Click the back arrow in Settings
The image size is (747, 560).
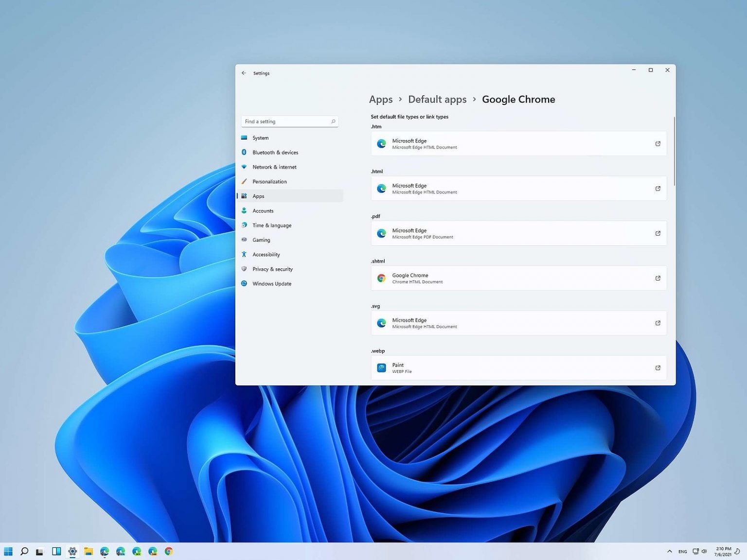[x=244, y=73]
